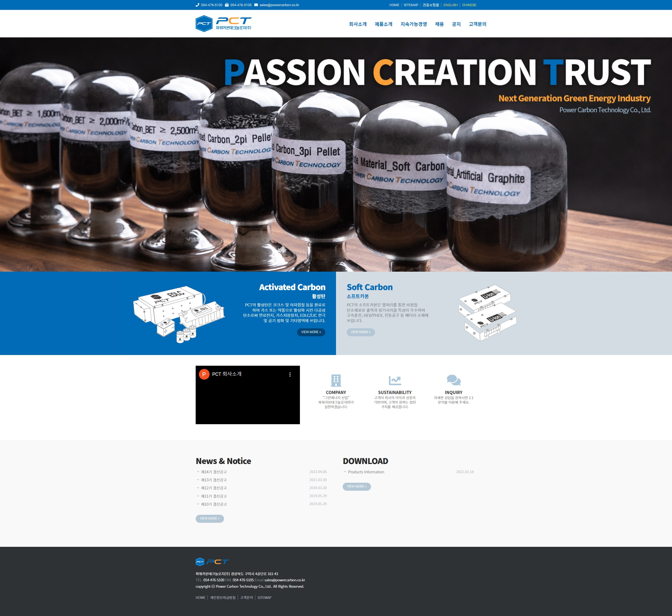Click the sales@powercarbon.co.kr email in the top bar
Screen dimensions: 672x616
click(x=279, y=5)
